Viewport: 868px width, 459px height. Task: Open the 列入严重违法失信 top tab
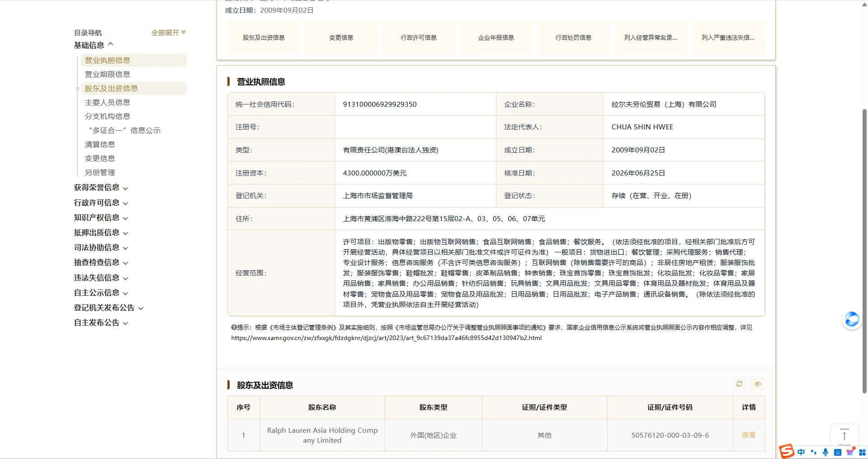[x=728, y=38]
